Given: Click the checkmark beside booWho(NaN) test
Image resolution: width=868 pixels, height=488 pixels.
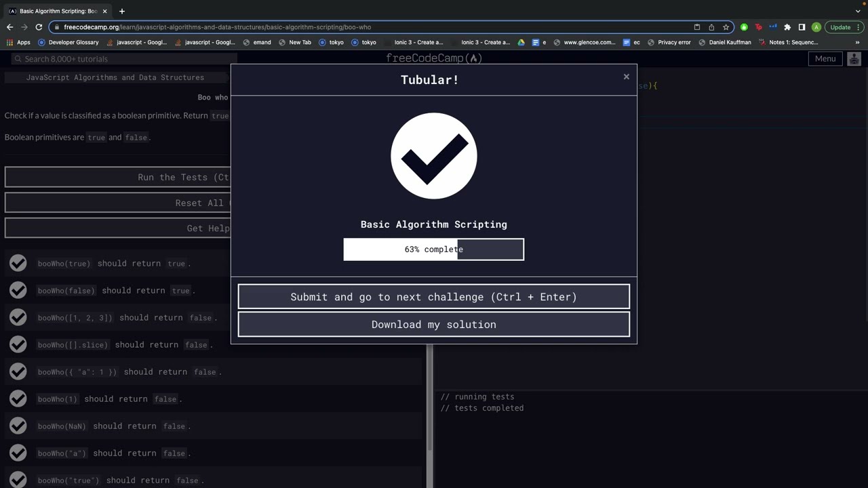Looking at the screenshot, I should pos(18,426).
